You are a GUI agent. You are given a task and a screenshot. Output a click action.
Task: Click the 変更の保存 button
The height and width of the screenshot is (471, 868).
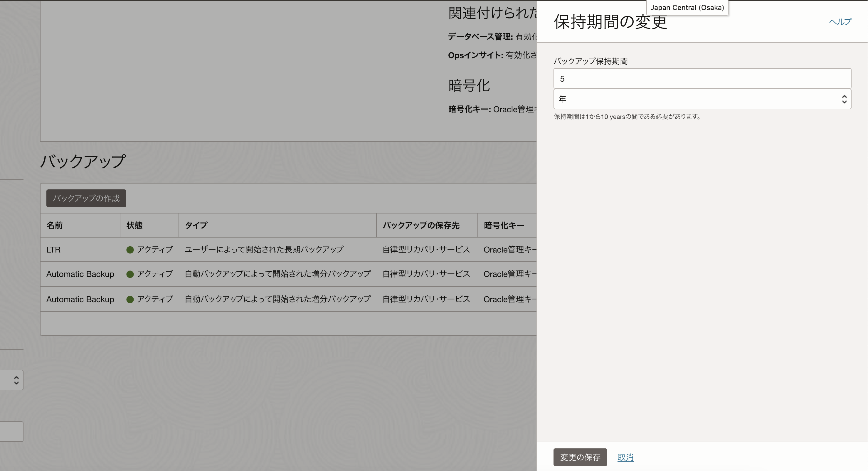[580, 457]
